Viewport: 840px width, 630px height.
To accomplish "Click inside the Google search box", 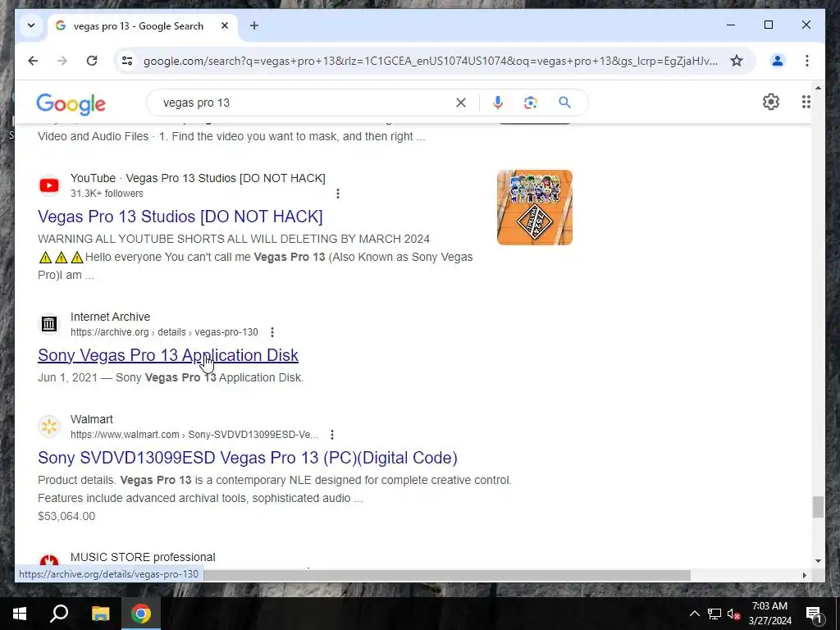I will tap(305, 103).
